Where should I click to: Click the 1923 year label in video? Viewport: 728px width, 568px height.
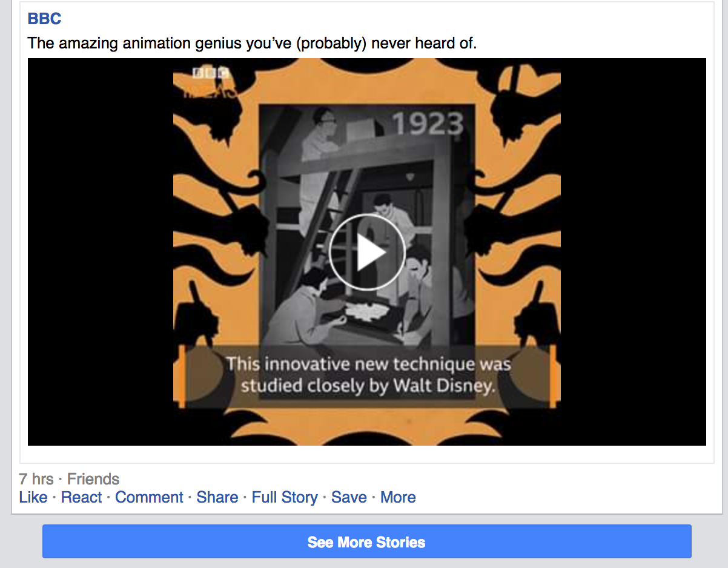(428, 124)
